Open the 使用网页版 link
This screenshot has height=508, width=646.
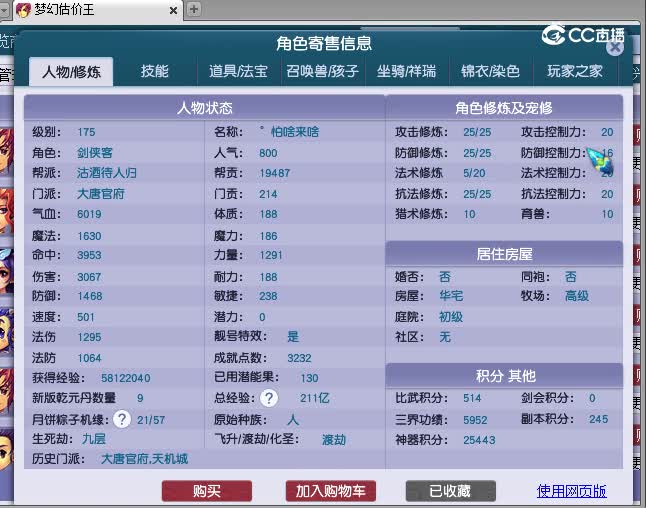coord(571,491)
